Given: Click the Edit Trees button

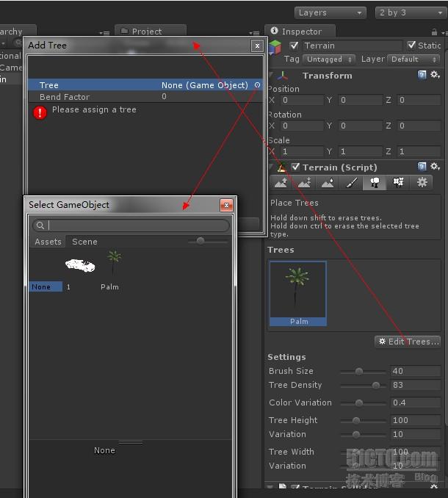Looking at the screenshot, I should [x=408, y=342].
